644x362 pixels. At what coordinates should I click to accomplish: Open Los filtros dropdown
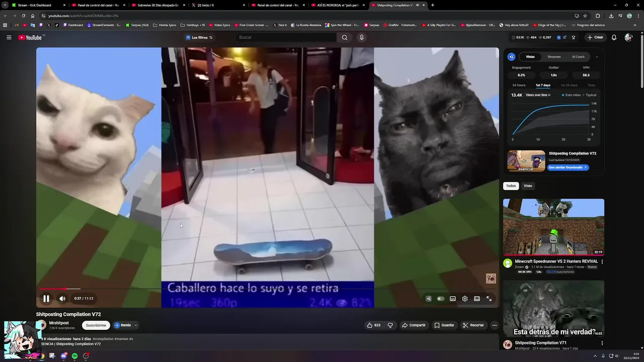click(199, 37)
